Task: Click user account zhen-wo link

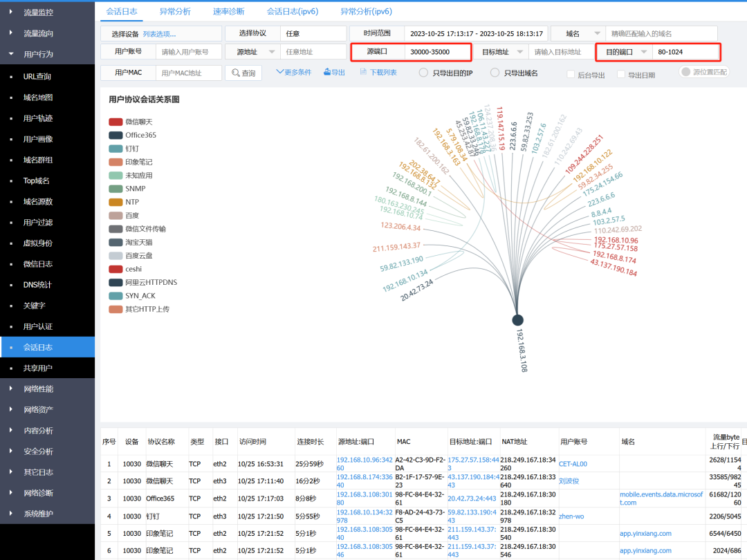Action: click(x=571, y=516)
